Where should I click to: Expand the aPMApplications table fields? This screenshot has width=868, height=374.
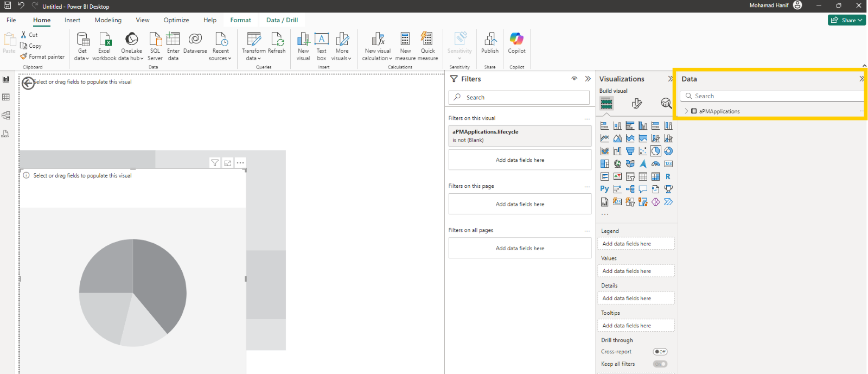point(686,111)
